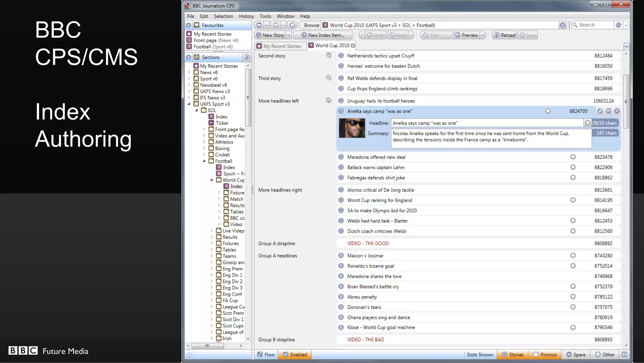Click the eye preview icon on Anelka row

coord(608,111)
